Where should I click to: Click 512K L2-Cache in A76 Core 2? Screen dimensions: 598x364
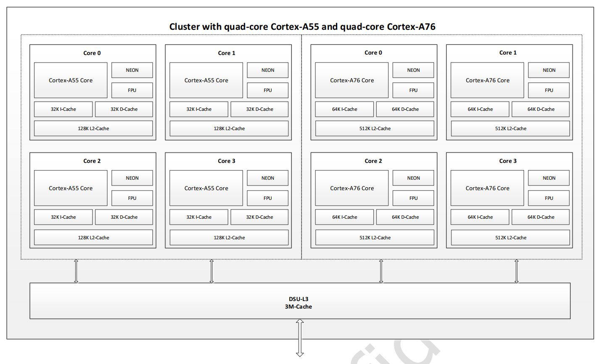(x=375, y=238)
